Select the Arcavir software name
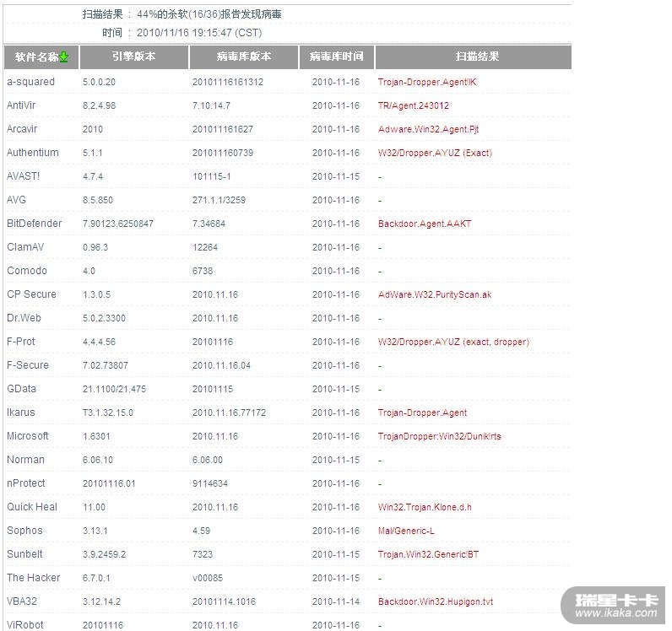The image size is (672, 631). [x=22, y=129]
